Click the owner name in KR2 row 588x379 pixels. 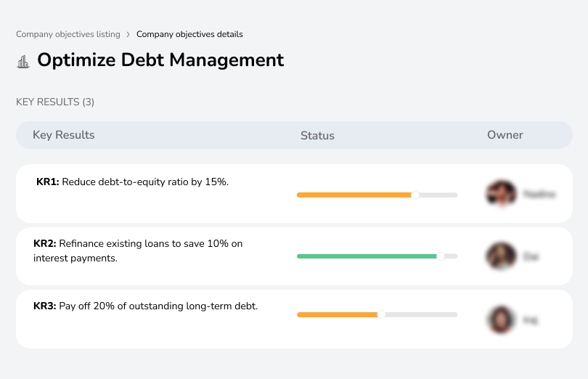(x=531, y=257)
